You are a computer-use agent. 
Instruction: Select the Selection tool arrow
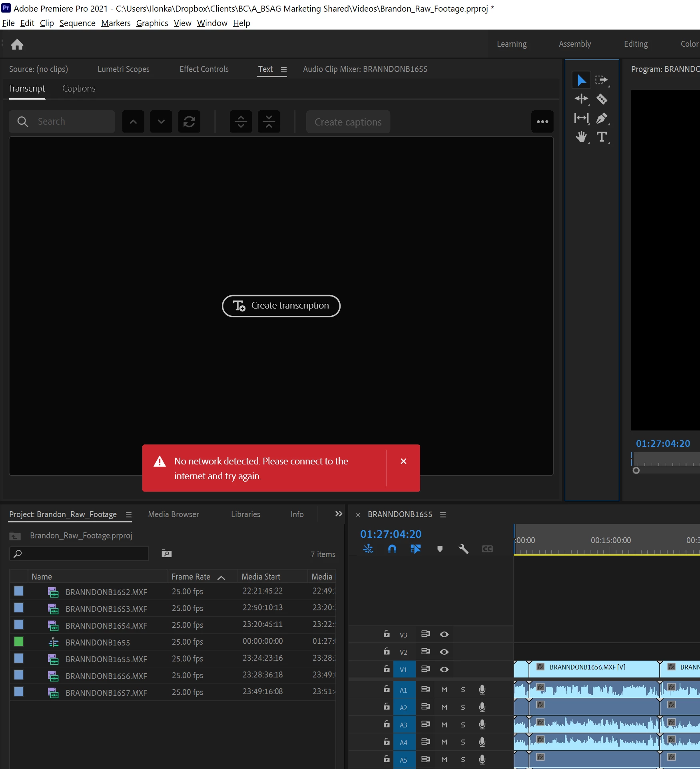[581, 80]
